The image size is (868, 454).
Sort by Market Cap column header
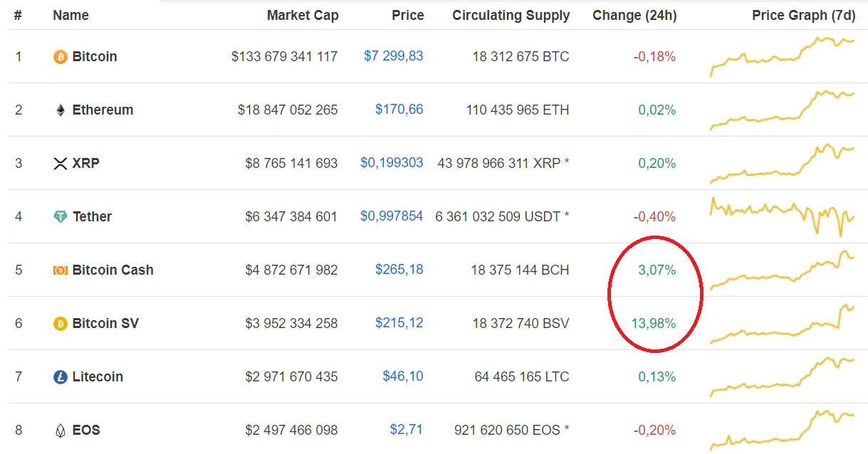[303, 15]
